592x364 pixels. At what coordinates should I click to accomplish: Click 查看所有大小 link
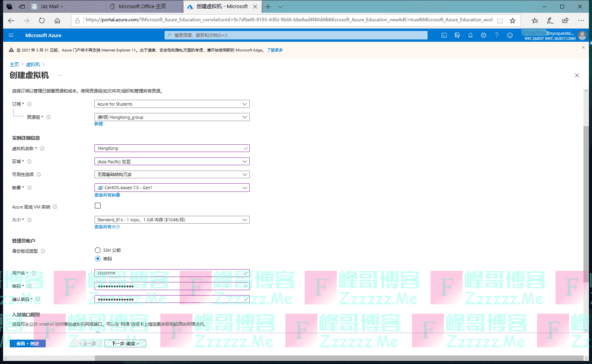(x=107, y=227)
